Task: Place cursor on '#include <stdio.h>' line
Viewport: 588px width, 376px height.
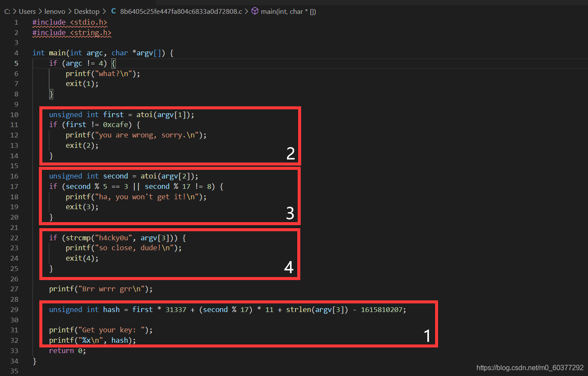Action: point(70,22)
